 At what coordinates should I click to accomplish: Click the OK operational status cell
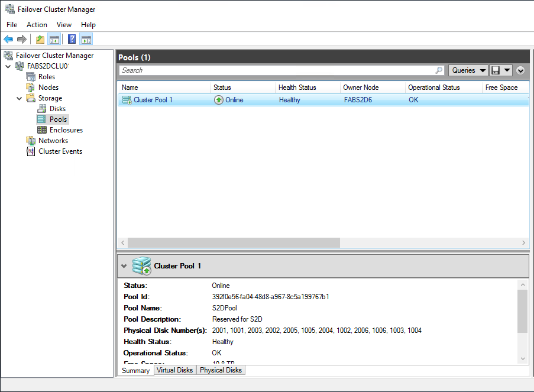click(x=413, y=100)
